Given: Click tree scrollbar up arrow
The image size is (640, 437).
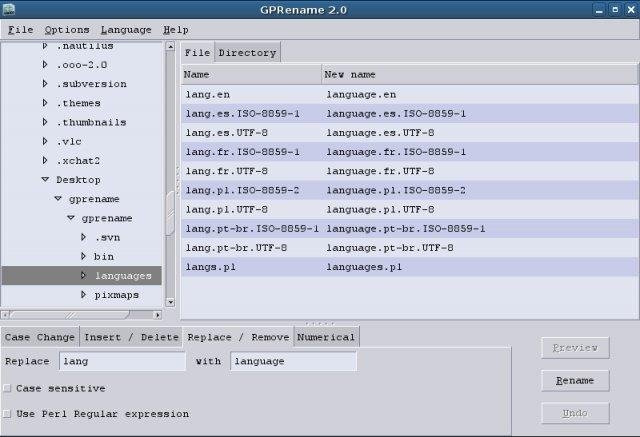Looking at the screenshot, I should [171, 46].
